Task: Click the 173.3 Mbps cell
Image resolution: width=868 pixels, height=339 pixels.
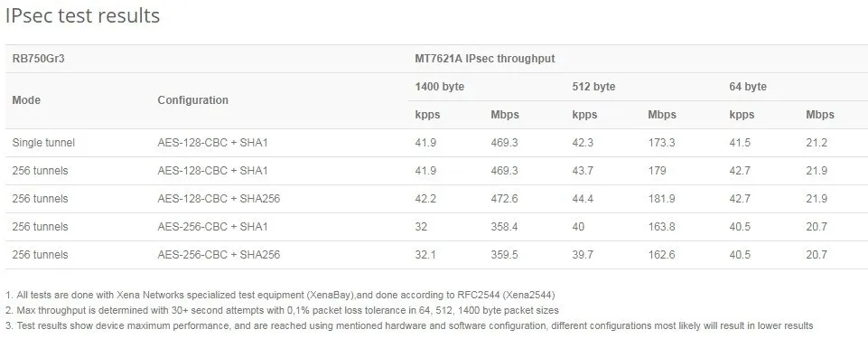Action: [661, 142]
